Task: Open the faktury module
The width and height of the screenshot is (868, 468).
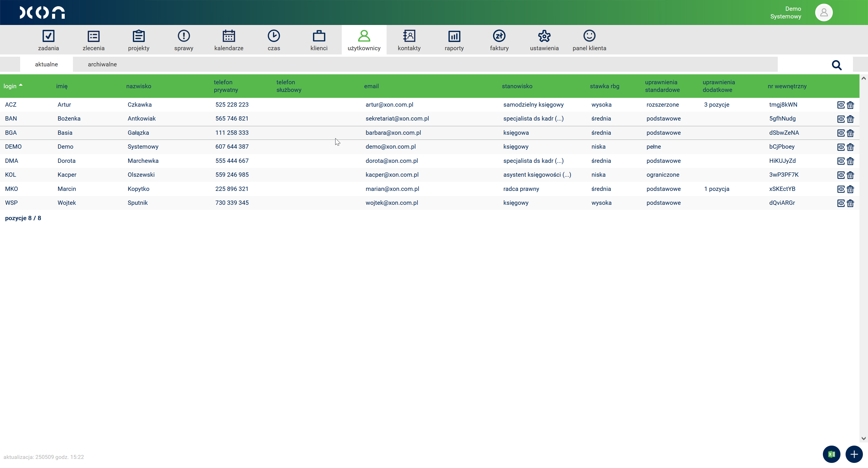Action: click(x=499, y=40)
